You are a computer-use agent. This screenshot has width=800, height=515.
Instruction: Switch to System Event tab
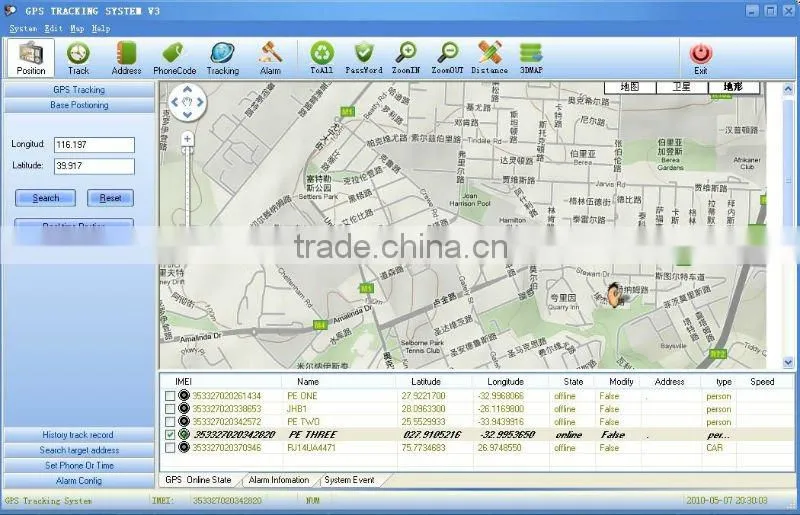coord(349,480)
